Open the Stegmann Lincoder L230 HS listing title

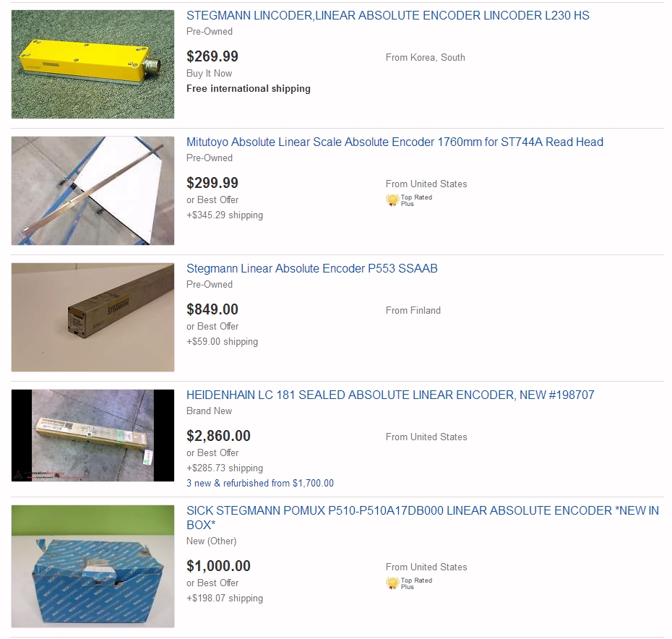click(x=388, y=15)
